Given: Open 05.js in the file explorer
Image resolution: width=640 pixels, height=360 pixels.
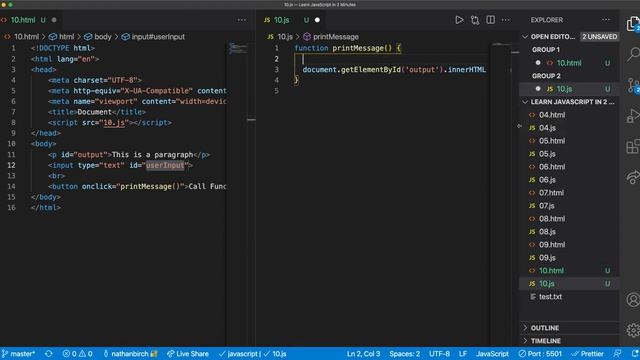Looking at the screenshot, I should tap(569, 154).
